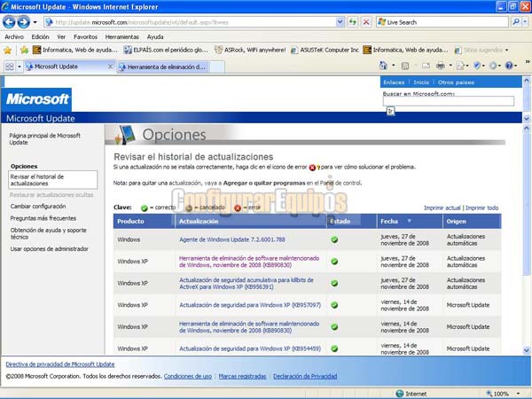The width and height of the screenshot is (532, 399).
Task: Click the Home page toolbar icon
Action: click(x=383, y=66)
